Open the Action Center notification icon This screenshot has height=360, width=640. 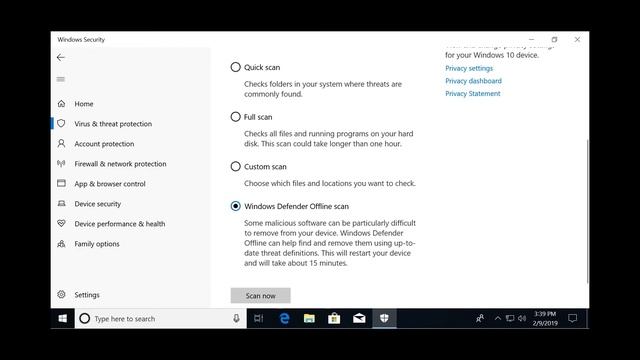pyautogui.click(x=572, y=318)
